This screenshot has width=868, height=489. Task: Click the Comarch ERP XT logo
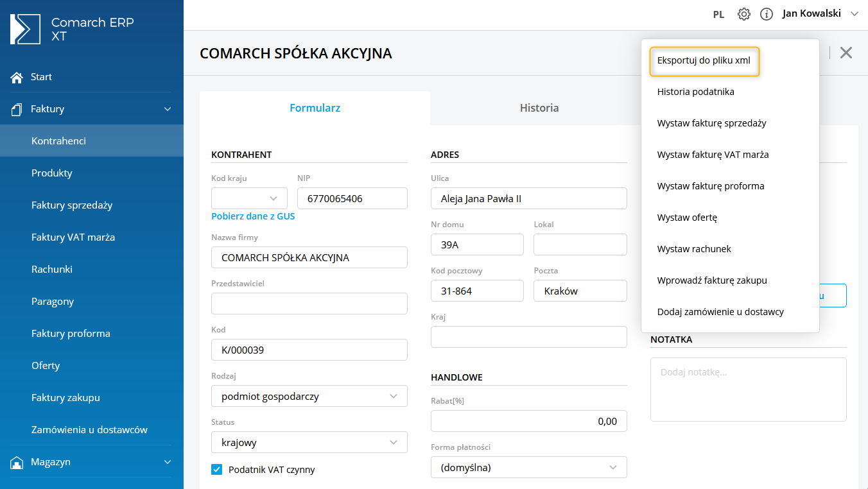point(72,29)
